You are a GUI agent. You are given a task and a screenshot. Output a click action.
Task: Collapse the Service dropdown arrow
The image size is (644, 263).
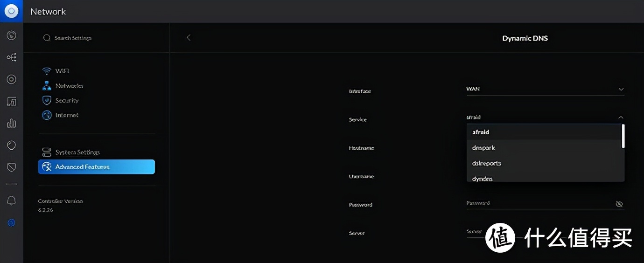tap(621, 118)
